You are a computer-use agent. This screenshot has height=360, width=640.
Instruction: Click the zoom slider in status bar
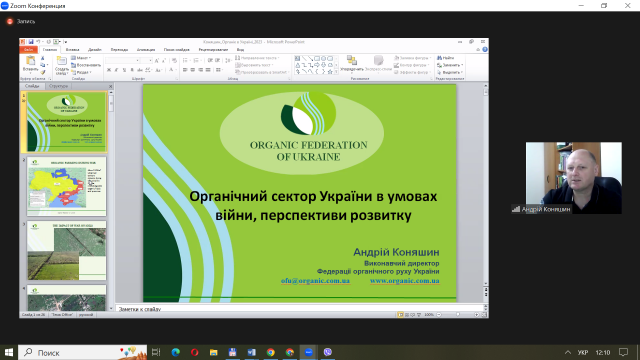[x=458, y=315]
